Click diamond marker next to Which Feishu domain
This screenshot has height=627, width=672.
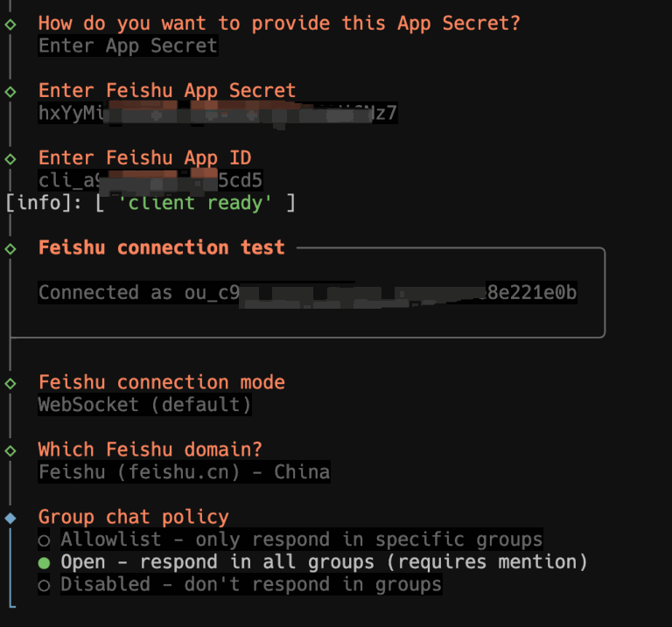pyautogui.click(x=10, y=450)
